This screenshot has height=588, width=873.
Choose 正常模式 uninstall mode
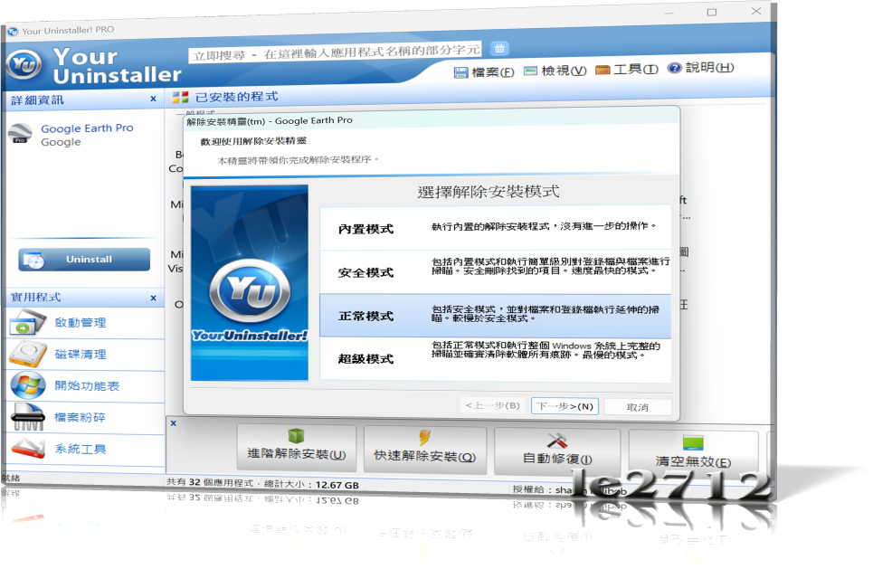495,316
